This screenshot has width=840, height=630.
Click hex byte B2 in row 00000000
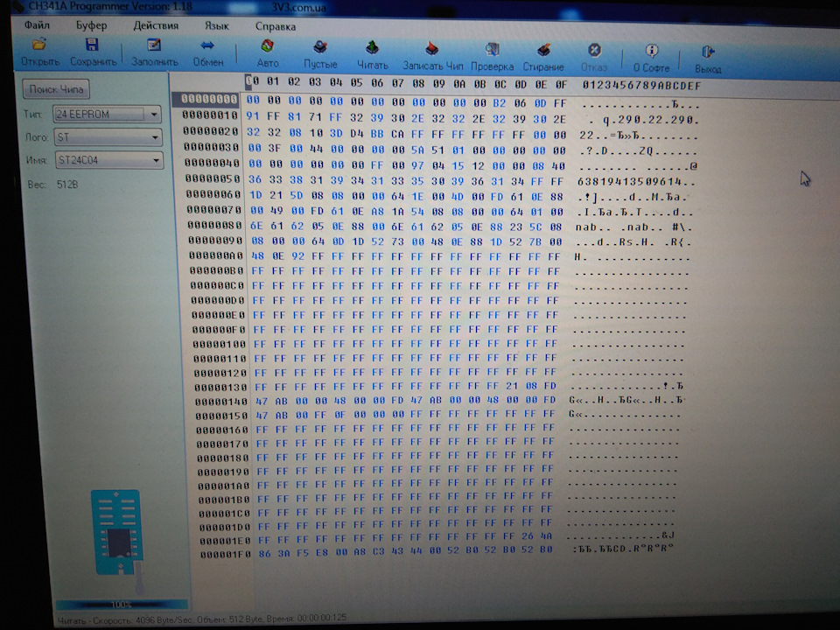click(499, 103)
